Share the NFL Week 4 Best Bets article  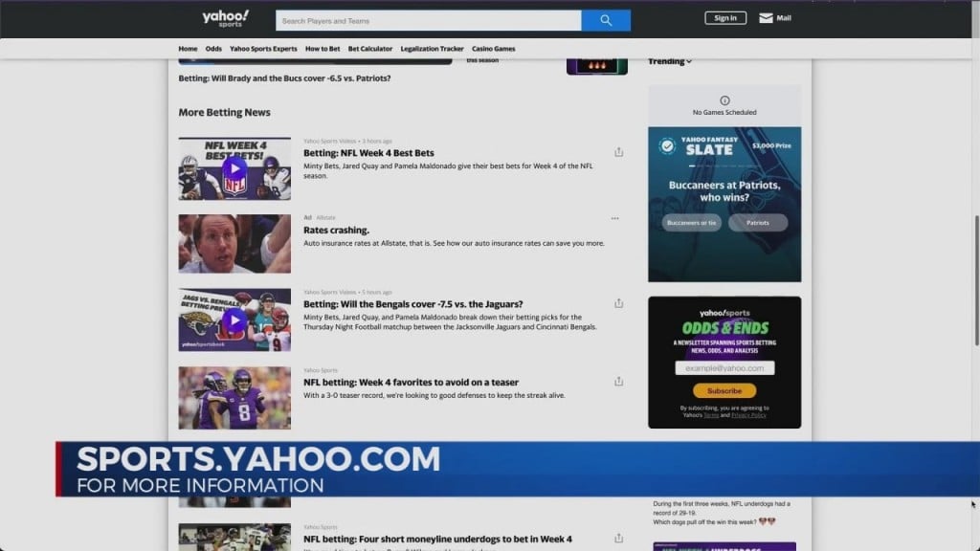point(618,152)
